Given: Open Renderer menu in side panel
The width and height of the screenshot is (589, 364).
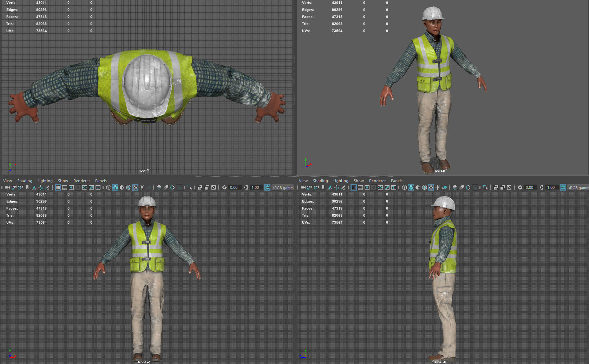Looking at the screenshot, I should point(377,181).
